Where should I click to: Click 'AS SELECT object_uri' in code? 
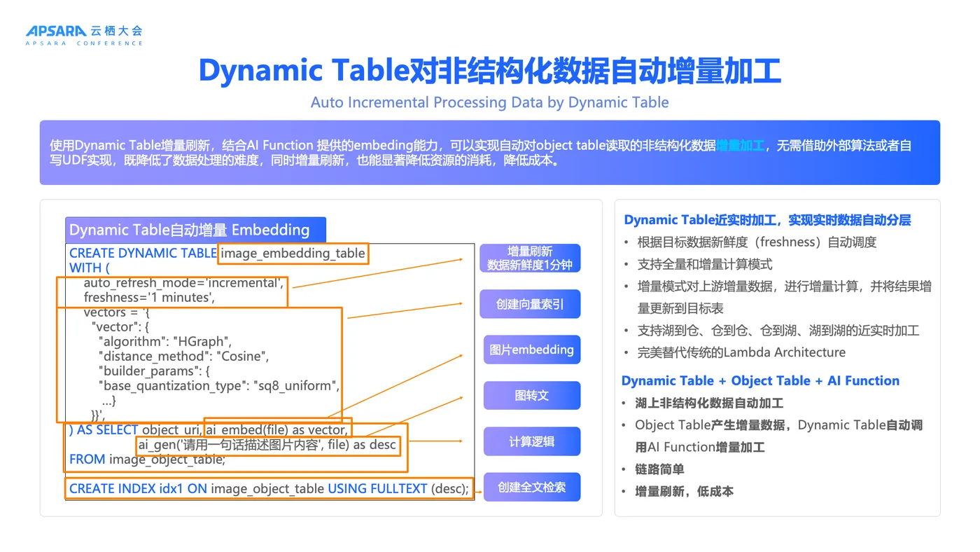[x=139, y=429]
